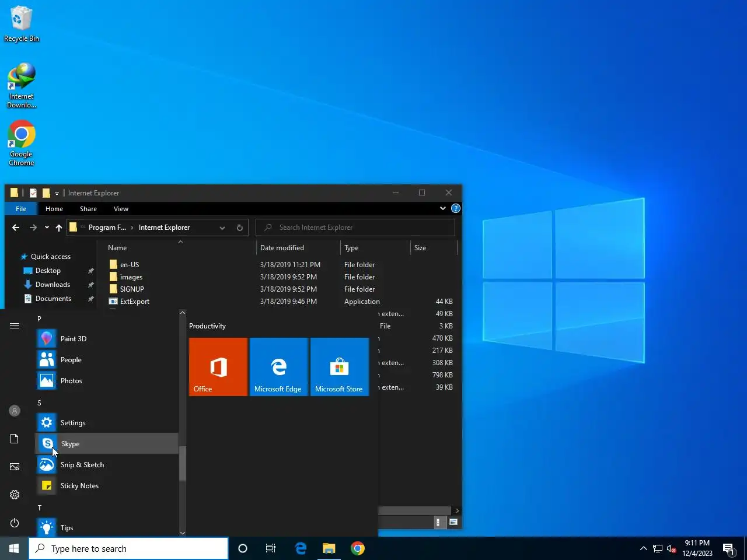Switch to the Home ribbon tab

54,209
